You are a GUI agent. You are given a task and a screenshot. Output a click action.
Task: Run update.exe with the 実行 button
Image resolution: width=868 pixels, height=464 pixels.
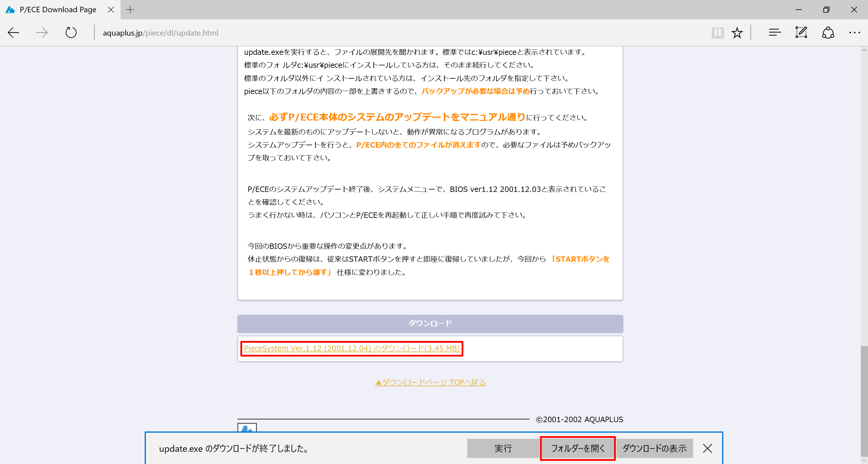click(503, 448)
